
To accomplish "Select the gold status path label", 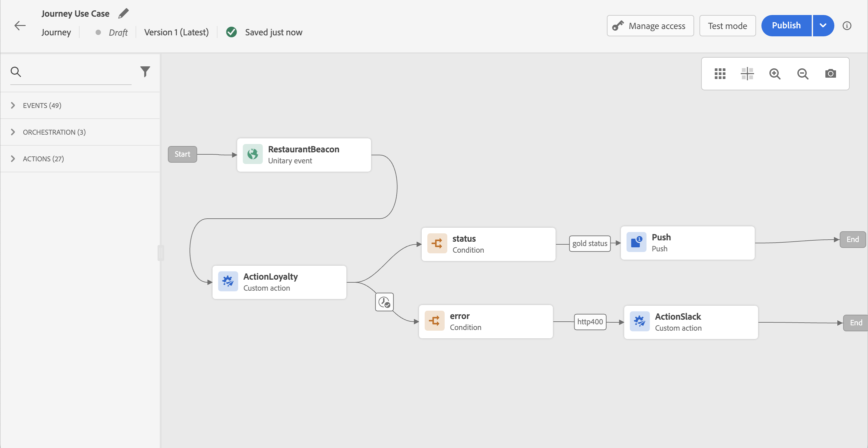I will pyautogui.click(x=589, y=243).
